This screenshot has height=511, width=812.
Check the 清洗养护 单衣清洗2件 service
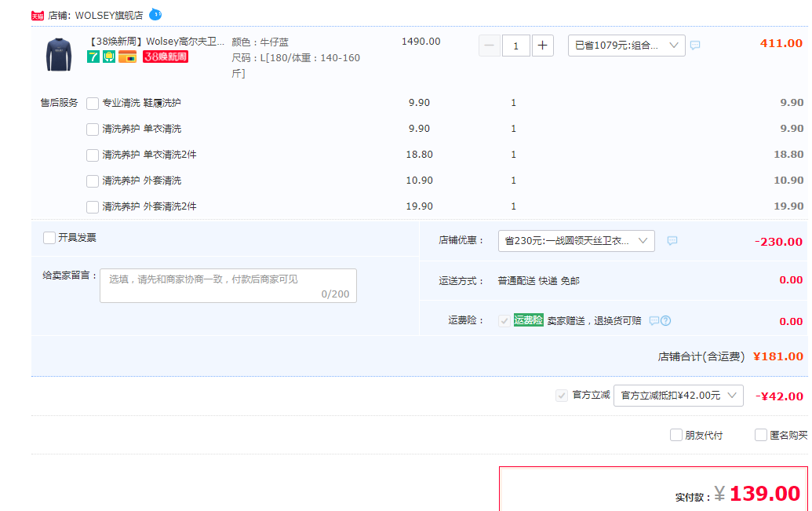tap(93, 155)
